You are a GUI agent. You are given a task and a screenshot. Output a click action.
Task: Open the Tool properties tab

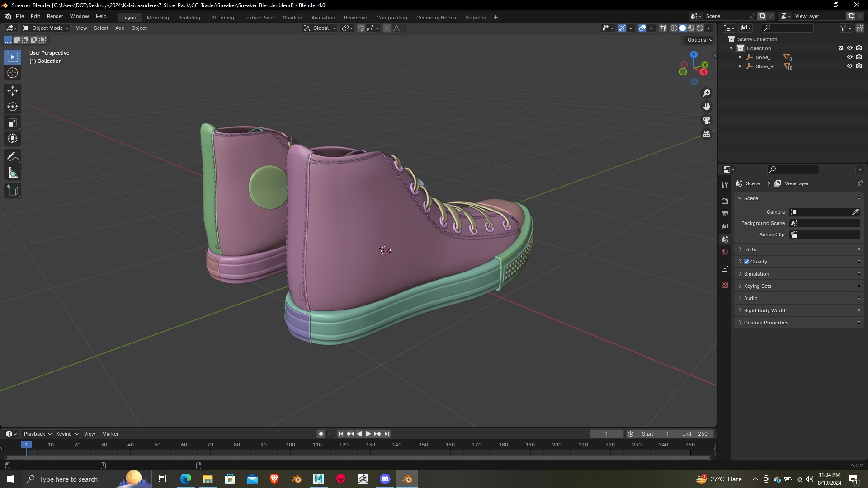point(725,185)
